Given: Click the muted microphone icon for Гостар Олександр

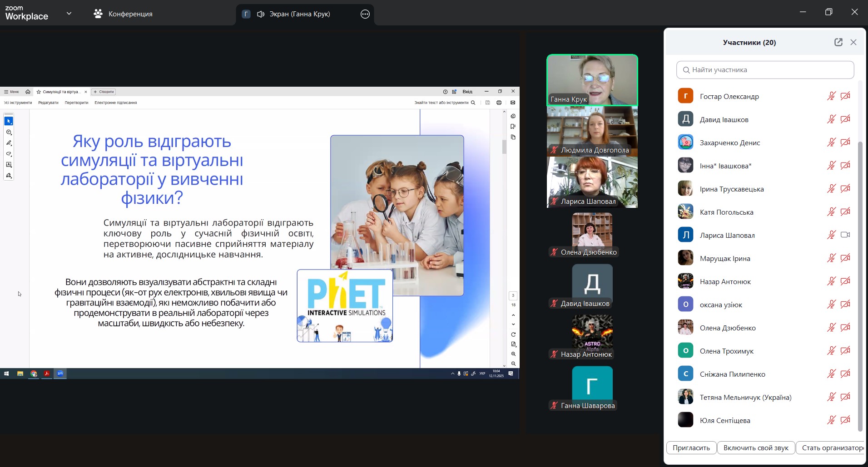Looking at the screenshot, I should click(x=831, y=96).
